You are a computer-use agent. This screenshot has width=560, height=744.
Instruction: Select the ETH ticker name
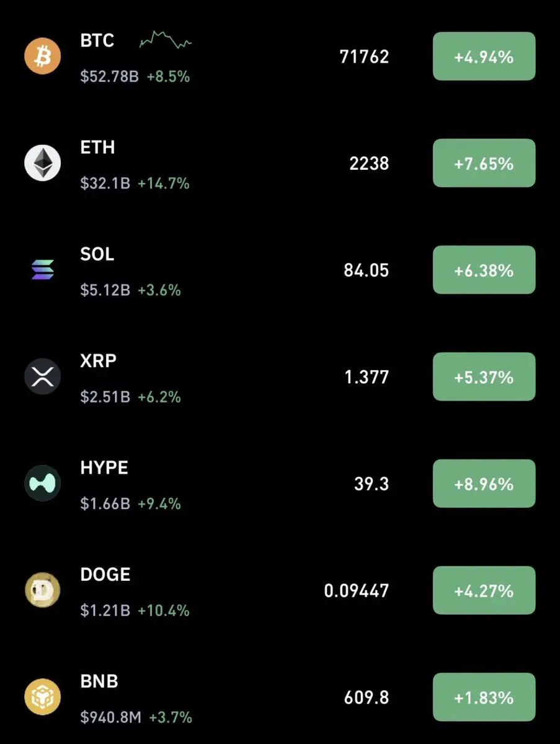pyautogui.click(x=97, y=148)
